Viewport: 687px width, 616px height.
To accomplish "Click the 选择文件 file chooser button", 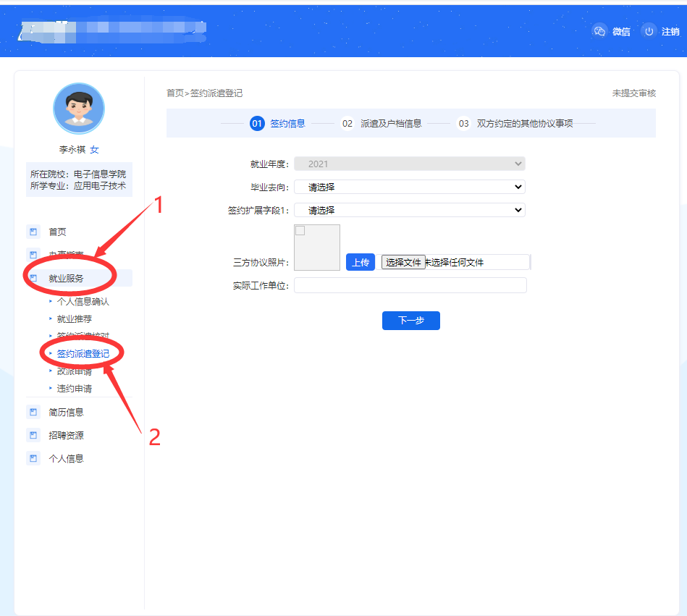I will (403, 262).
